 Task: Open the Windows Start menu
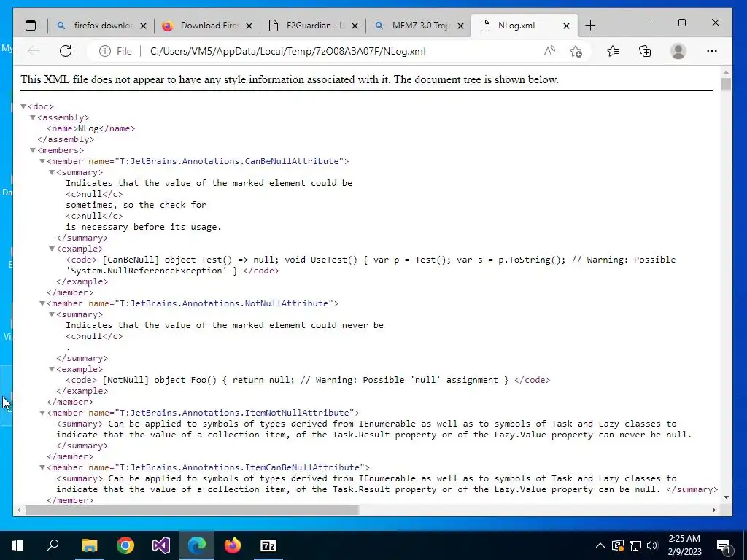18,545
